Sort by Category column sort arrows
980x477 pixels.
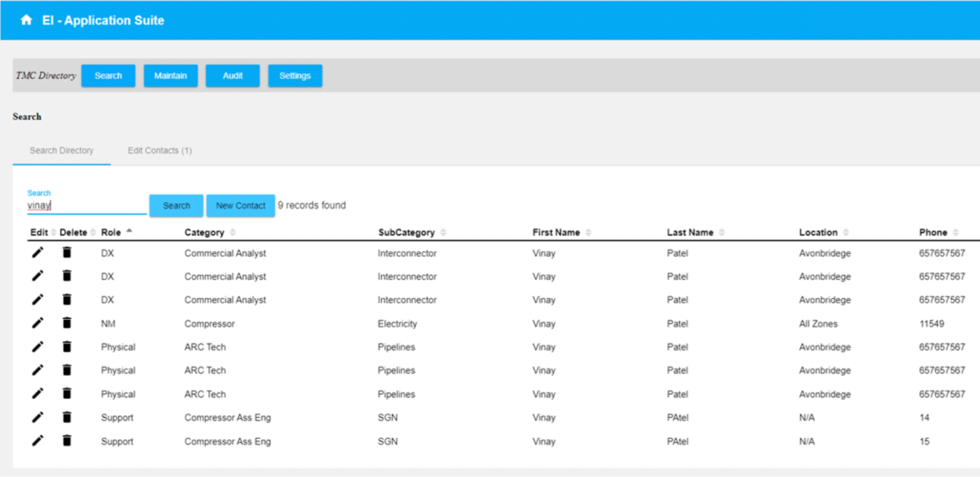233,232
